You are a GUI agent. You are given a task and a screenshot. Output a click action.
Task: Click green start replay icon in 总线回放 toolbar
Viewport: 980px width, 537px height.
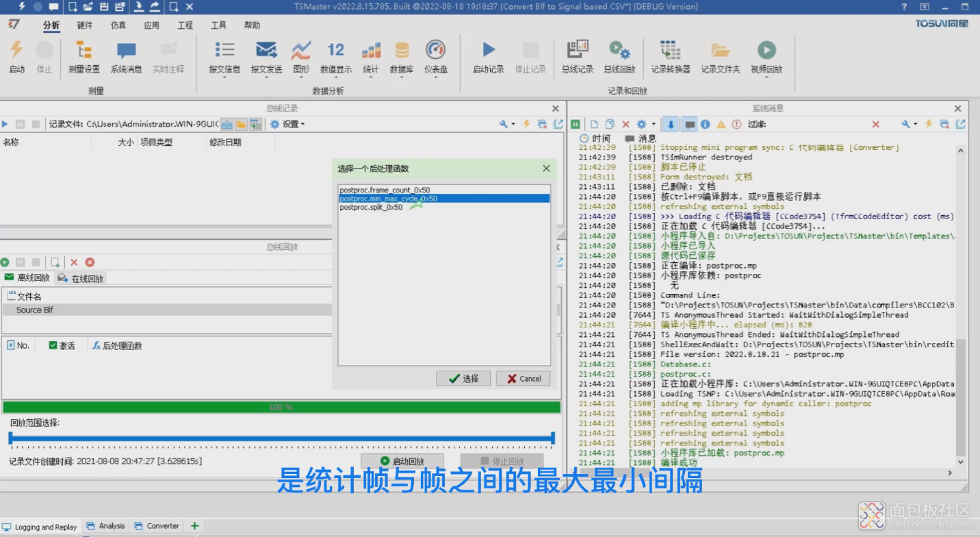[5, 262]
